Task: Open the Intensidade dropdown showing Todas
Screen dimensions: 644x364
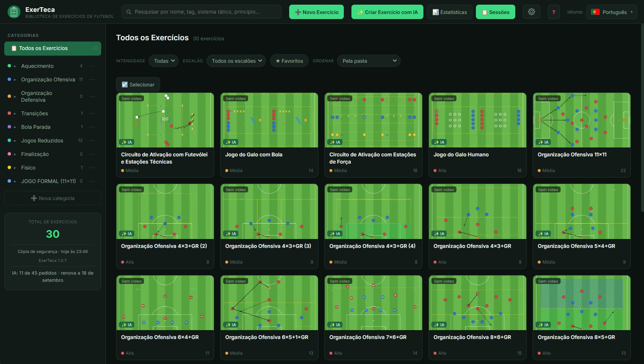Action: point(163,61)
